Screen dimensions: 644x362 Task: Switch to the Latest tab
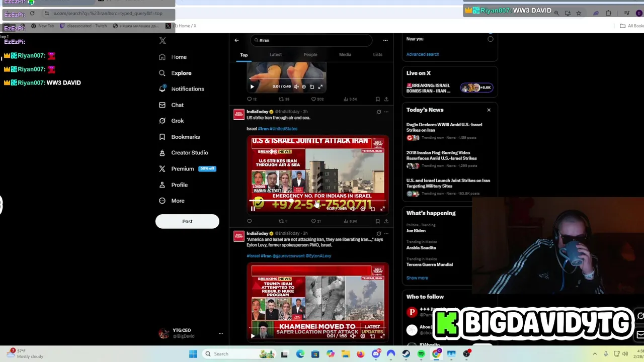(275, 55)
